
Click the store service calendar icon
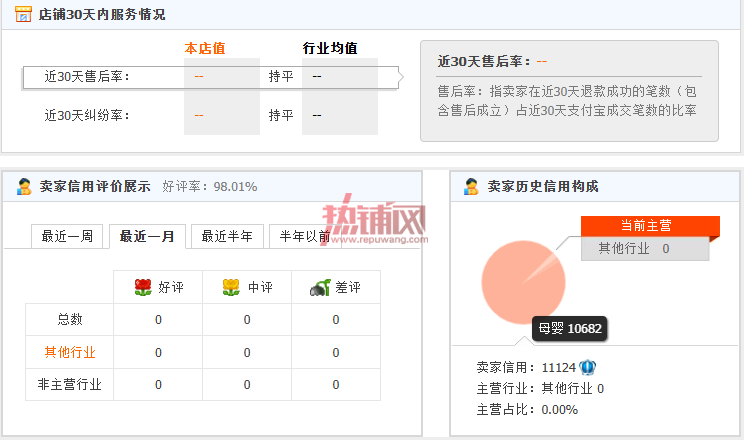tap(23, 14)
